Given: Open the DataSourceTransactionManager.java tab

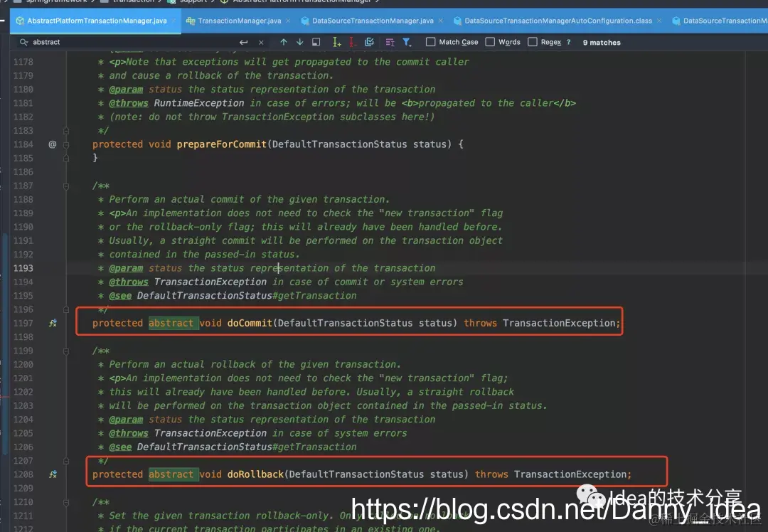Looking at the screenshot, I should coord(372,21).
